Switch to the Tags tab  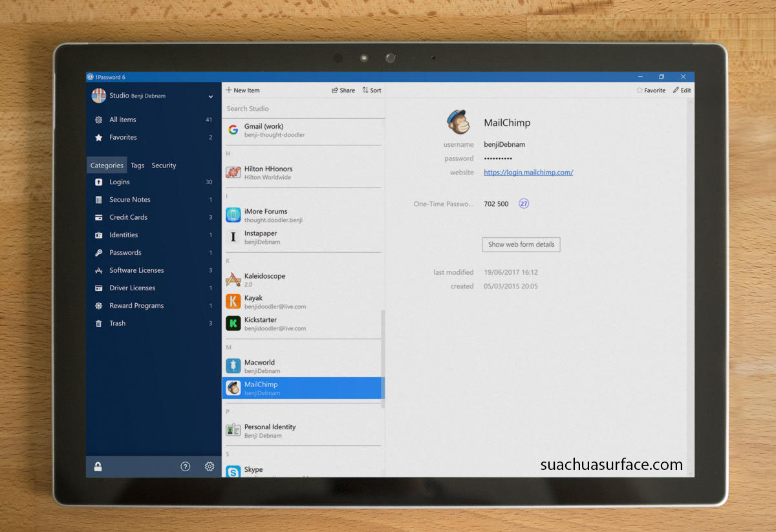(138, 165)
